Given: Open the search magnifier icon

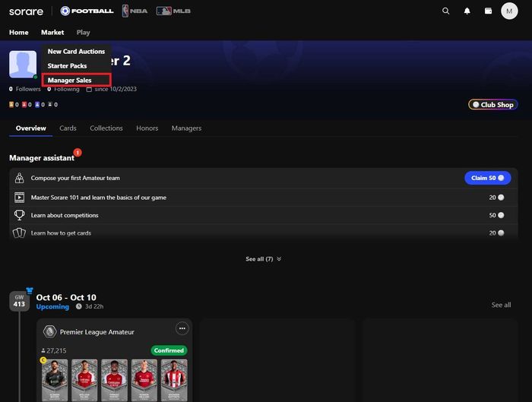Looking at the screenshot, I should pyautogui.click(x=446, y=11).
